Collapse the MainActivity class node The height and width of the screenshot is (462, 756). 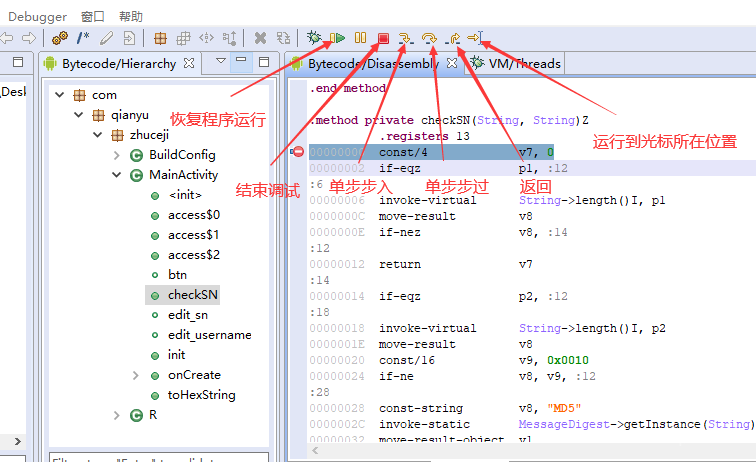pos(117,175)
